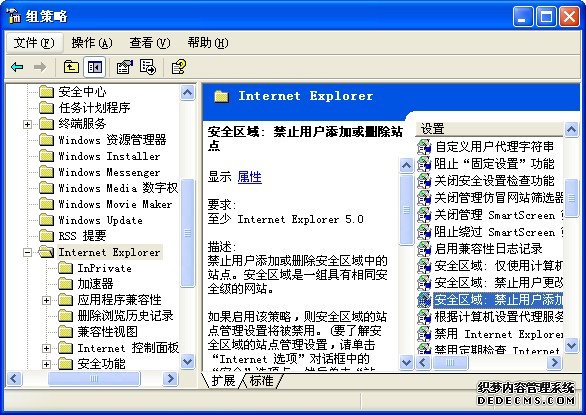This screenshot has width=586, height=415.
Task: Click the folder icon next to 加速器
Action: [x=65, y=284]
